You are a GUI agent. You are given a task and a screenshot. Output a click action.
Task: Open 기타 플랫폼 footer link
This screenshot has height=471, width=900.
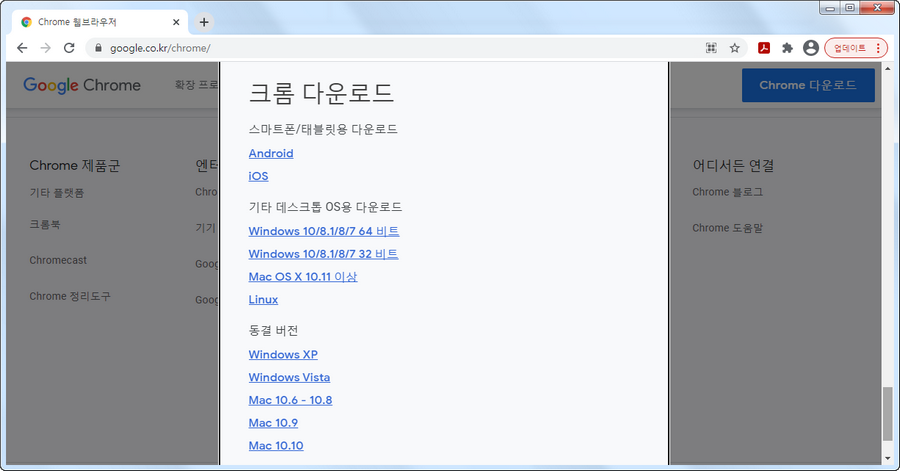click(57, 193)
